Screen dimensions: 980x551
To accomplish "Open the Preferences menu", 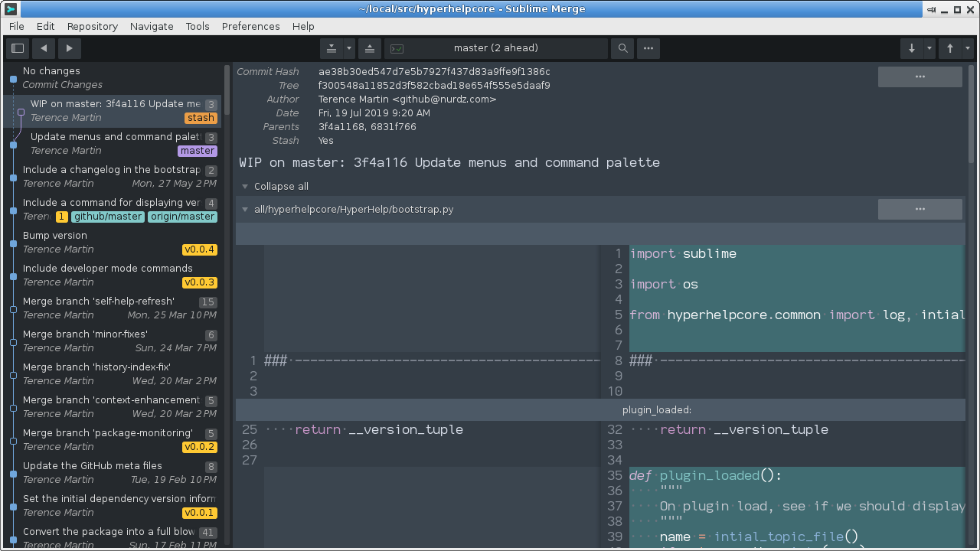I will [x=251, y=26].
